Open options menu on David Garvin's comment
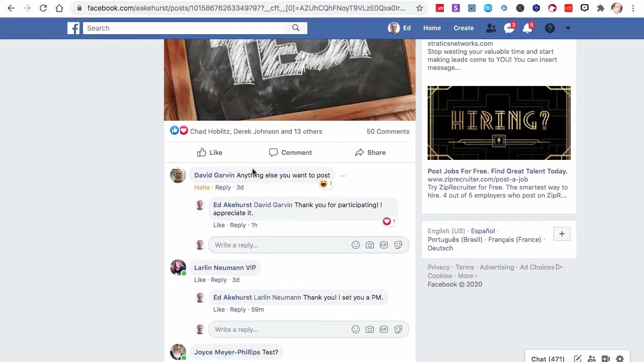Image resolution: width=644 pixels, height=362 pixels. [343, 175]
